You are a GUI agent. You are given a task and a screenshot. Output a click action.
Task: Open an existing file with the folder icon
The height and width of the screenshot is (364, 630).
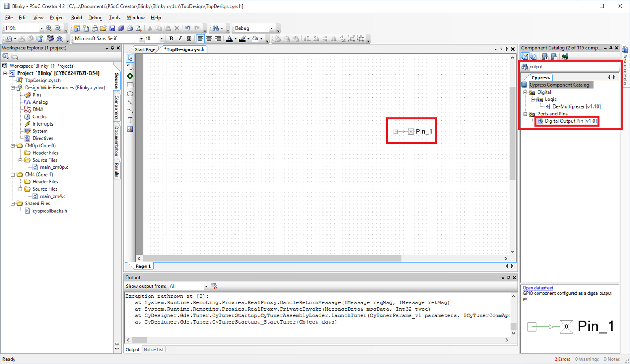tap(104, 28)
